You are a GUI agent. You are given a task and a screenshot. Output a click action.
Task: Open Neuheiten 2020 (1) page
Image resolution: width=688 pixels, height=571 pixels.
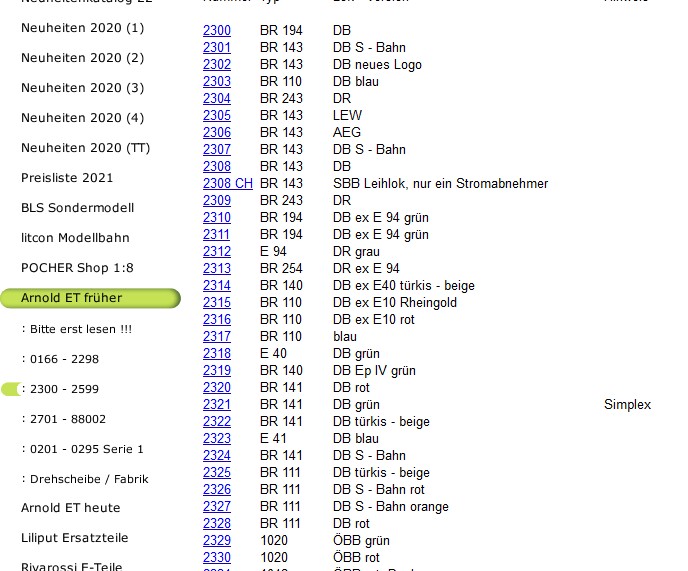(82, 28)
